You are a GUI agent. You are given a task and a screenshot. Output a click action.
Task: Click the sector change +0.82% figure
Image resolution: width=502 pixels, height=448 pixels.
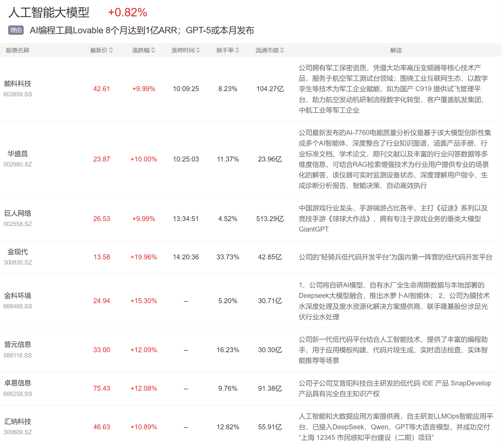[x=127, y=13]
